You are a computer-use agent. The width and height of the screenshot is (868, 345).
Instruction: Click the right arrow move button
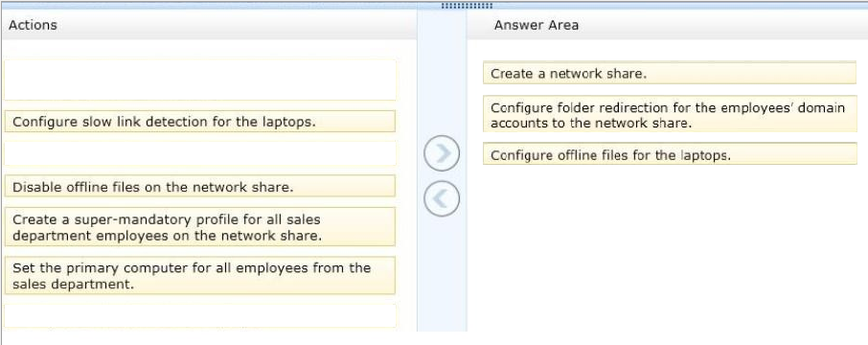pyautogui.click(x=442, y=152)
